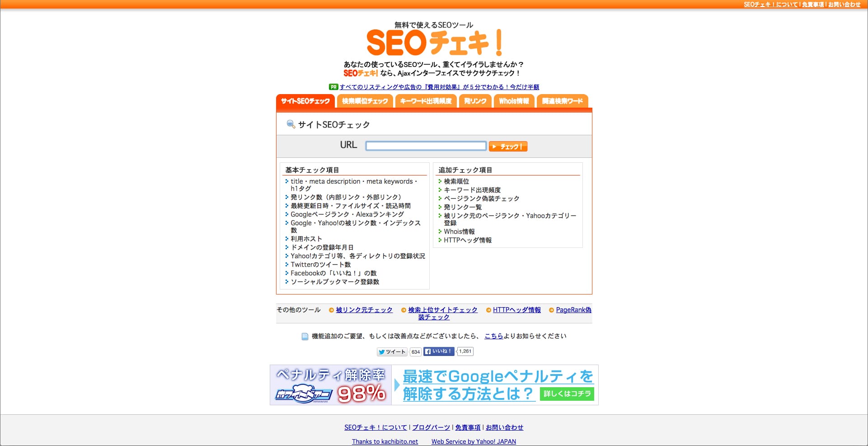Switch to the 検索順位チェック tab
868x446 pixels.
pyautogui.click(x=365, y=101)
